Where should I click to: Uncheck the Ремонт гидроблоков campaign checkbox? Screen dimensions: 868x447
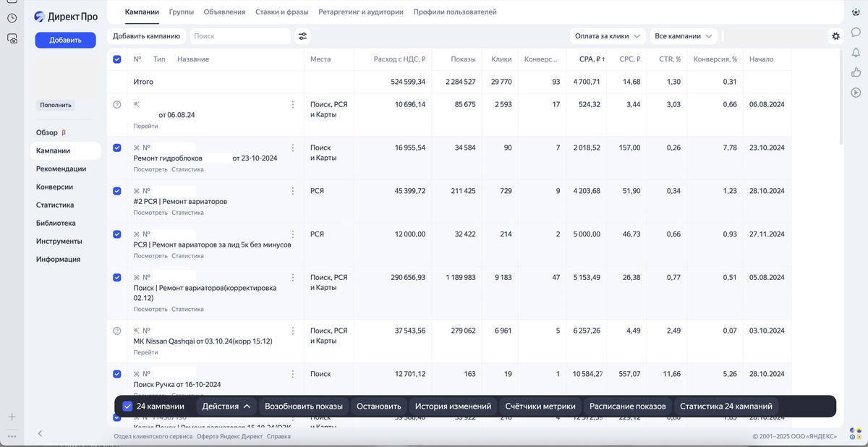click(x=117, y=148)
